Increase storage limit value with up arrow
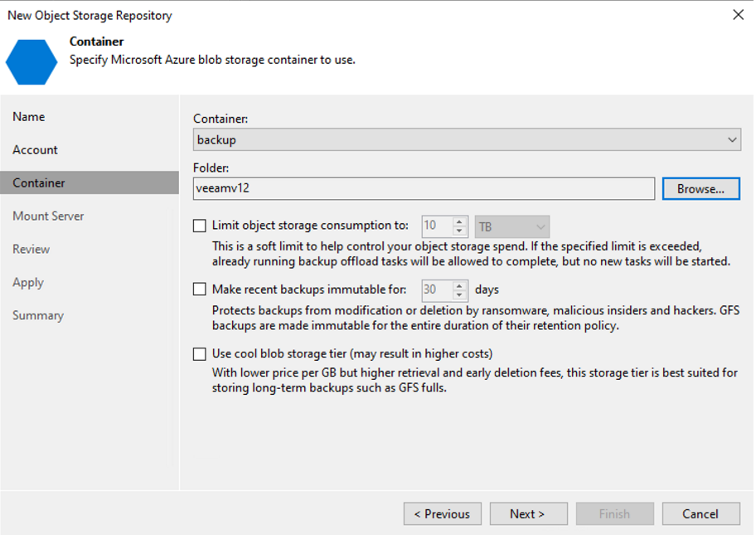Viewport: 756px width, 535px height. [459, 221]
